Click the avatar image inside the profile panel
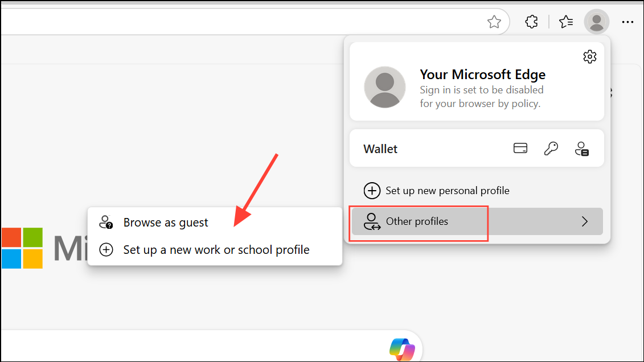This screenshot has height=362, width=644. 384,88
